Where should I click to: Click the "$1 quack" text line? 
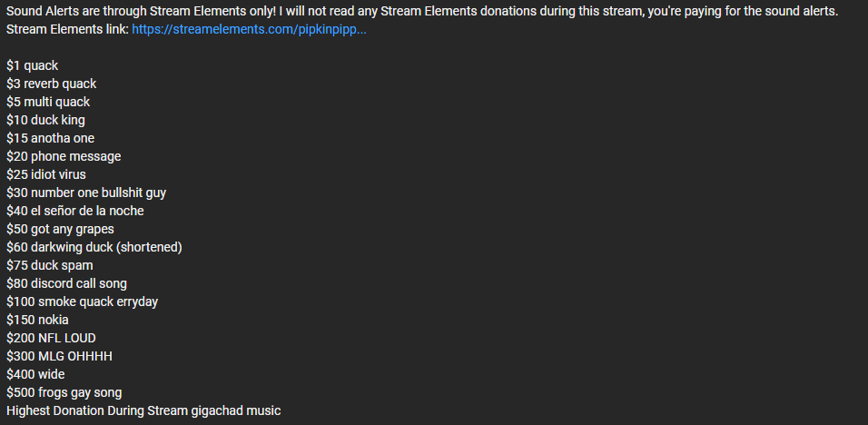[32, 66]
